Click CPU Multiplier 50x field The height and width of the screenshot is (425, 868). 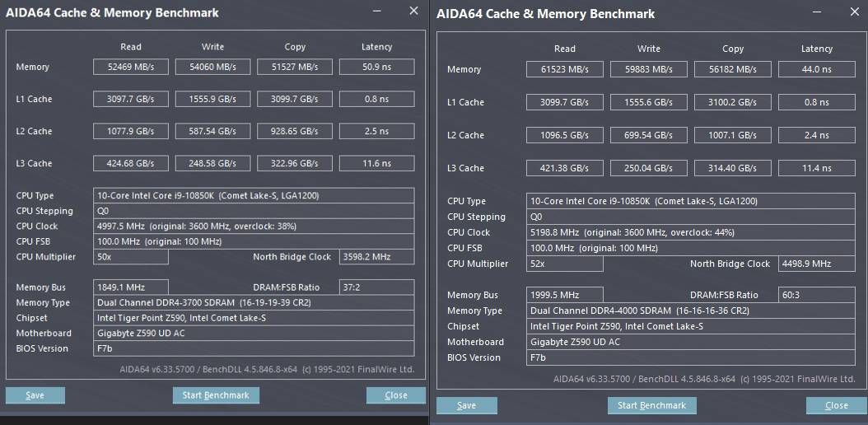coord(131,257)
